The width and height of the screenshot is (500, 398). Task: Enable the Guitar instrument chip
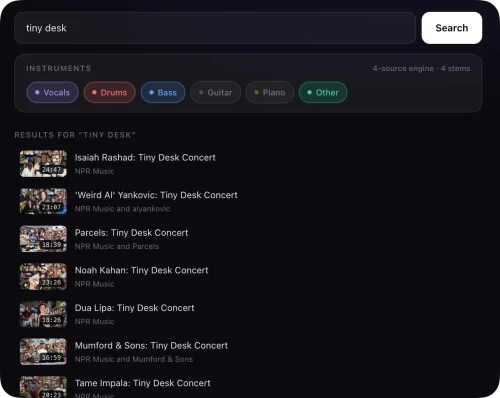(x=216, y=92)
